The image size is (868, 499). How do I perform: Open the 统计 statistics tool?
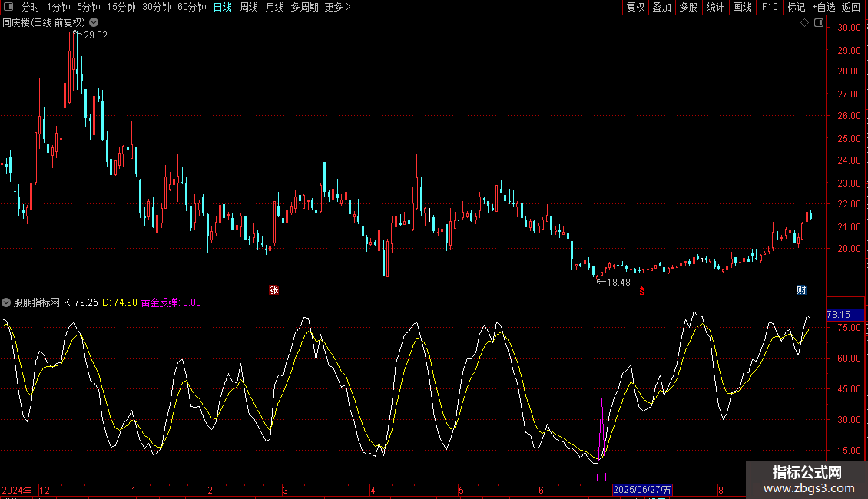(x=715, y=7)
